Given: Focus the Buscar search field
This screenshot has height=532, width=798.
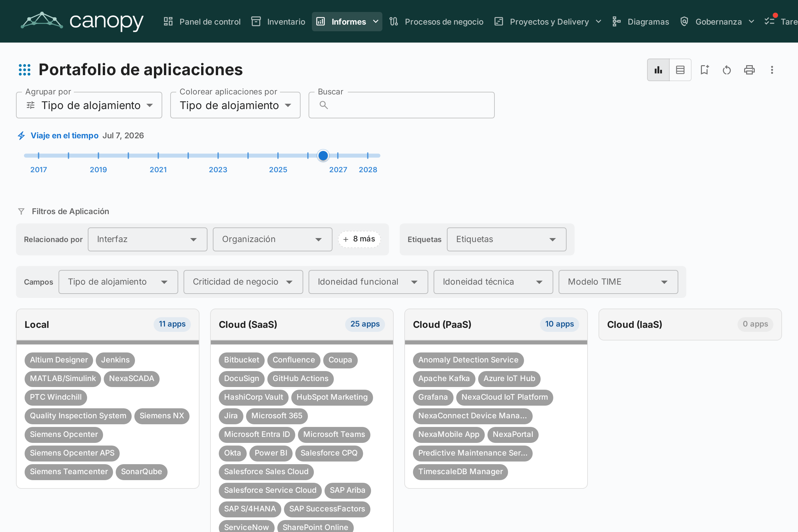Looking at the screenshot, I should tap(402, 105).
